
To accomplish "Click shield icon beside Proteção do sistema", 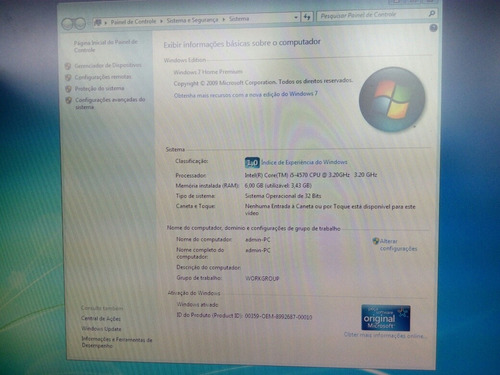I will [68, 89].
